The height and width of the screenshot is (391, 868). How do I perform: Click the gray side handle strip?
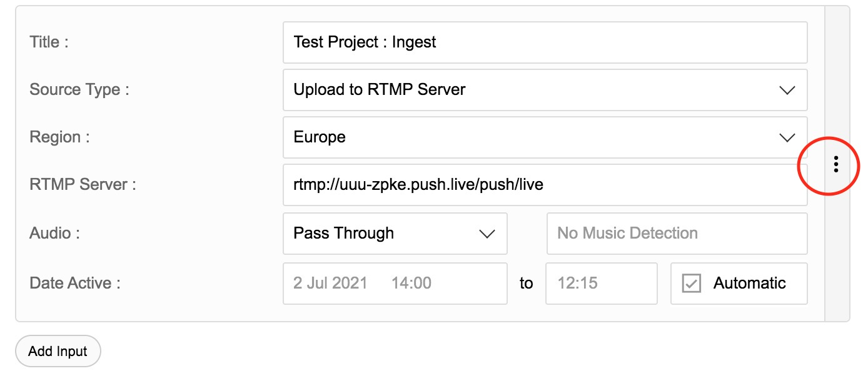pos(837,164)
